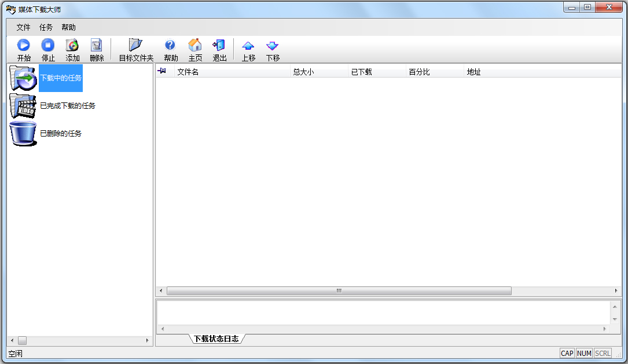Exit the app with the 退出 toolbar icon
628x364 pixels.
(x=219, y=45)
